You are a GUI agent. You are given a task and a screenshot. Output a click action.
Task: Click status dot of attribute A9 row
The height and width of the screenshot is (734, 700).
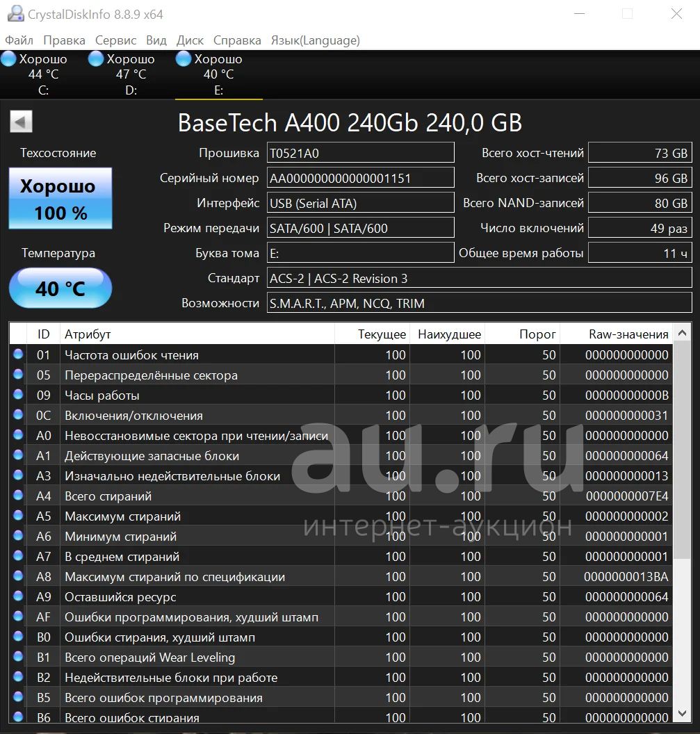[18, 596]
